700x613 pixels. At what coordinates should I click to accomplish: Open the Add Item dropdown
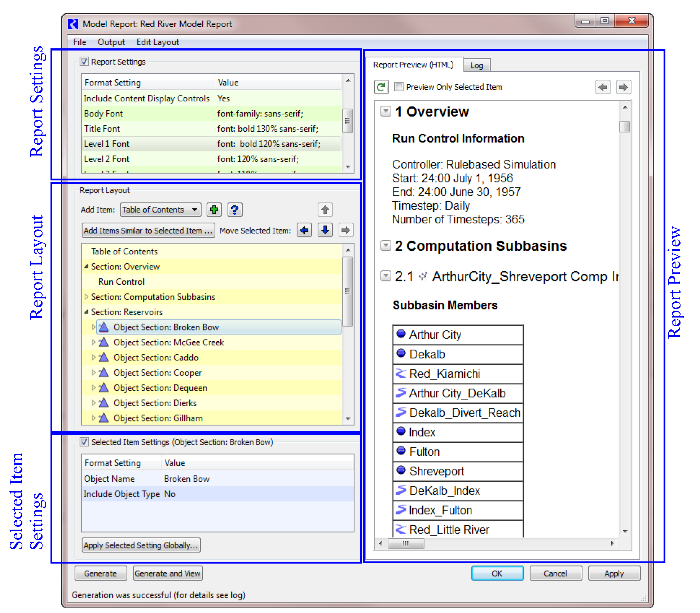pos(160,210)
